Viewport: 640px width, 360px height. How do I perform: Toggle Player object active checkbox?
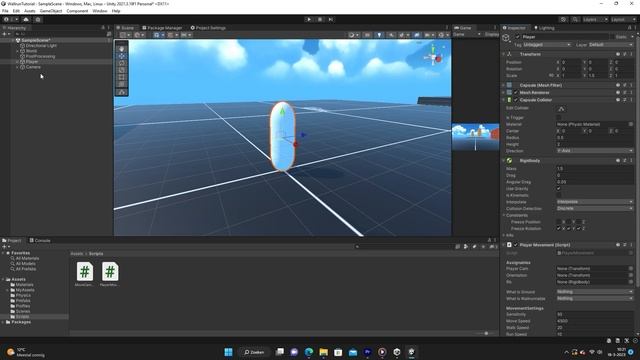[518, 37]
